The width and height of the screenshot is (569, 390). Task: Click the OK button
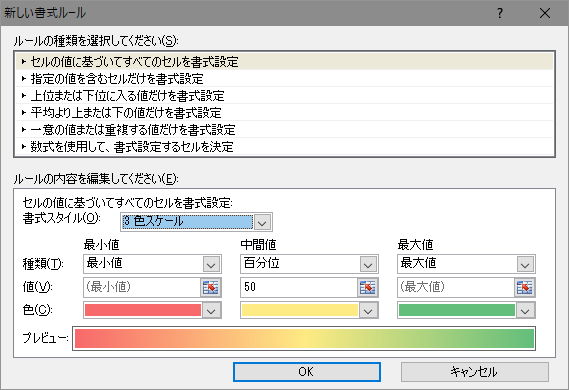point(307,372)
